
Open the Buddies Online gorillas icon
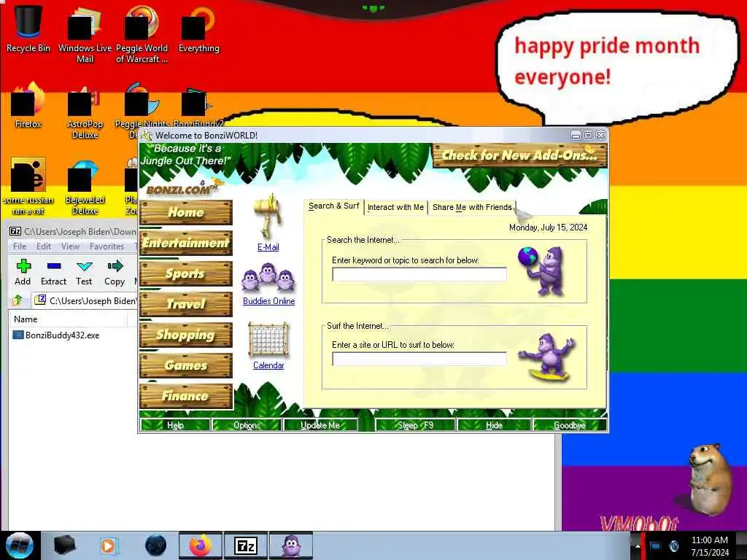coord(268,277)
